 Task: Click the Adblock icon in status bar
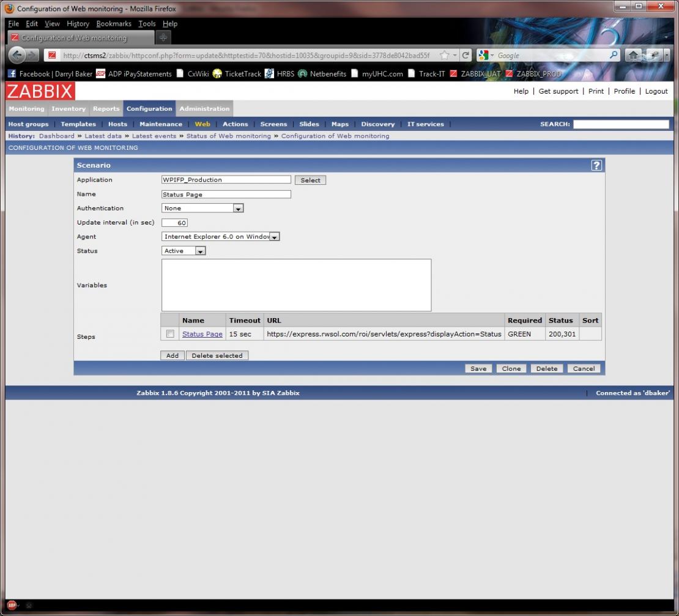point(12,605)
